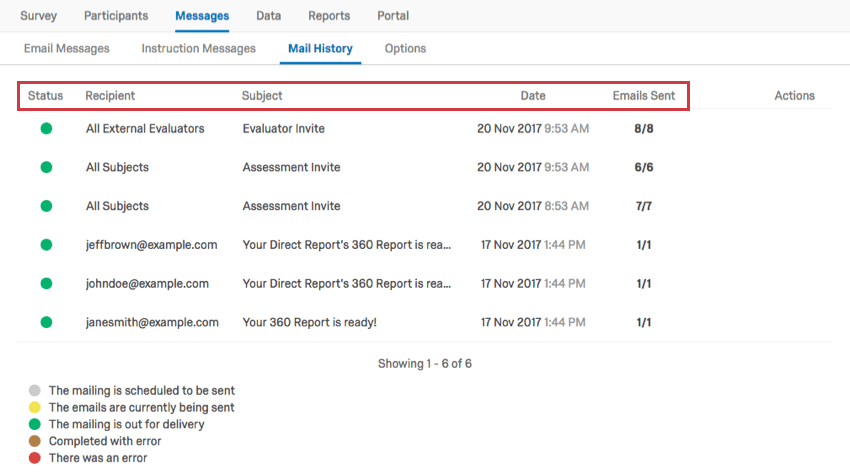Click status dot for janesmith@example.com row
This screenshot has width=850, height=475.
(46, 322)
